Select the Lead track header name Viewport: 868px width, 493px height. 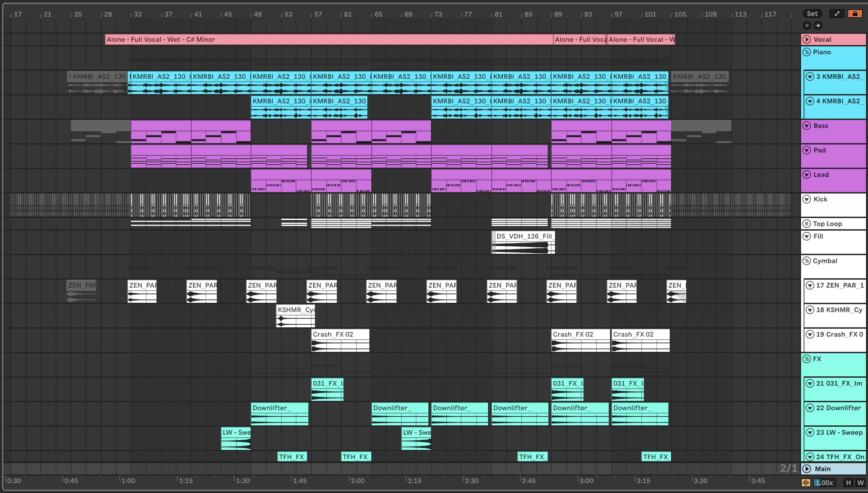coord(821,175)
